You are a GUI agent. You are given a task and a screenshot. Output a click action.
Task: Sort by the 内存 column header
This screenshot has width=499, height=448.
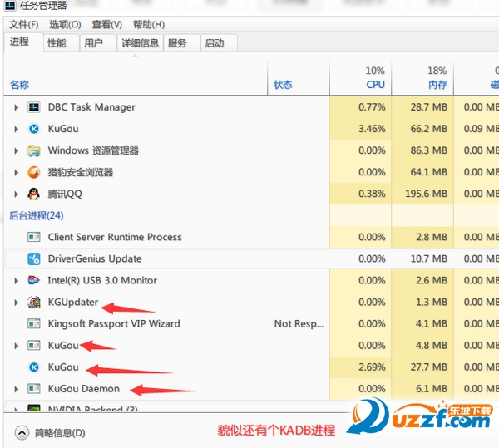pos(437,85)
